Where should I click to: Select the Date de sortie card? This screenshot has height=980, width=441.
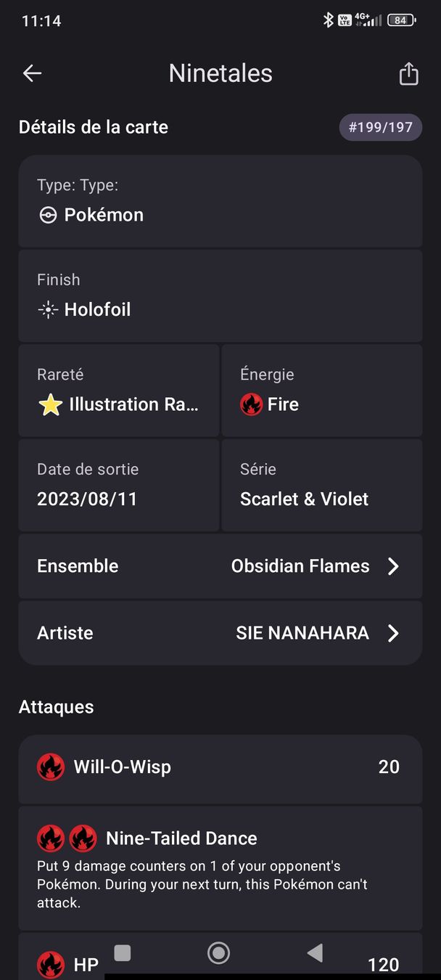119,485
